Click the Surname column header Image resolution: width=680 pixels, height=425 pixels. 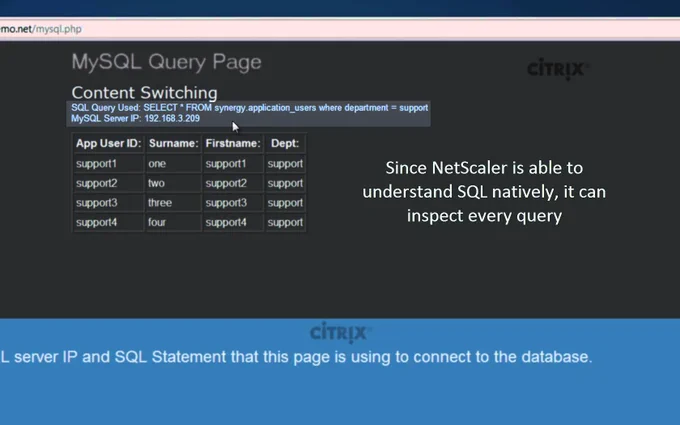point(173,144)
